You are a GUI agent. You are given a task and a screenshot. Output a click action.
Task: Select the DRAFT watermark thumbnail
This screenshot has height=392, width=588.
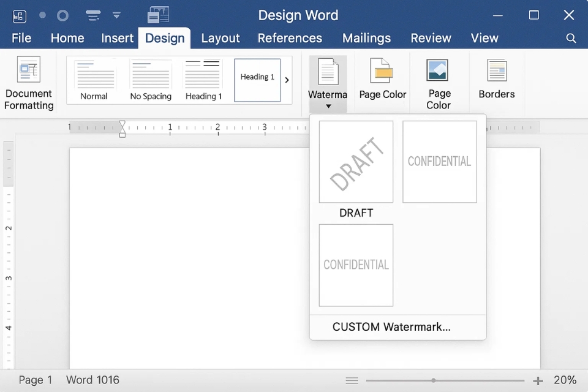[356, 162]
